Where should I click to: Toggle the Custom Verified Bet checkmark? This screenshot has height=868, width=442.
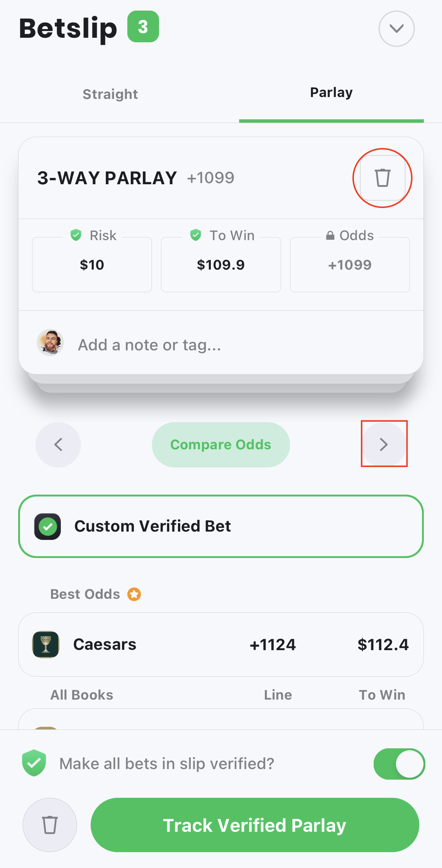pyautogui.click(x=48, y=526)
